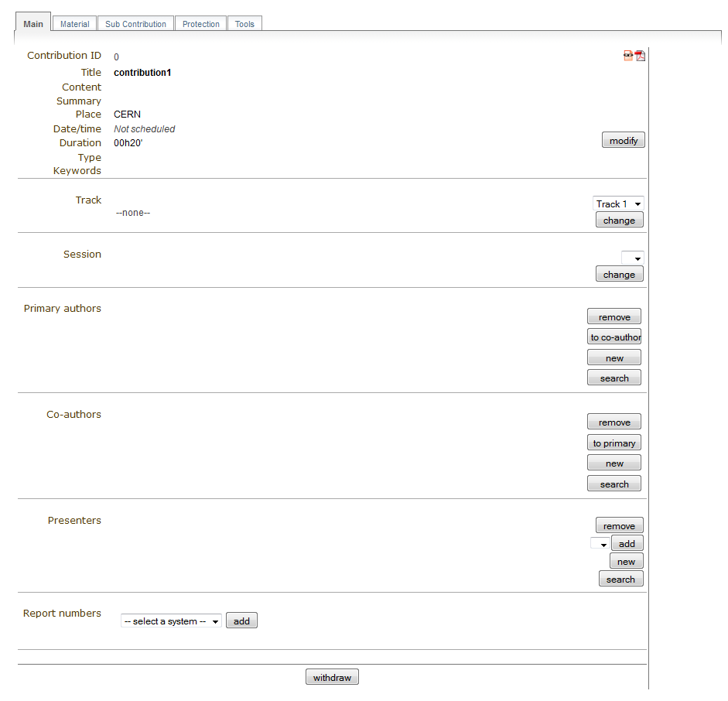Image resolution: width=728 pixels, height=701 pixels.
Task: Click the change button under Session
Action: coord(619,275)
